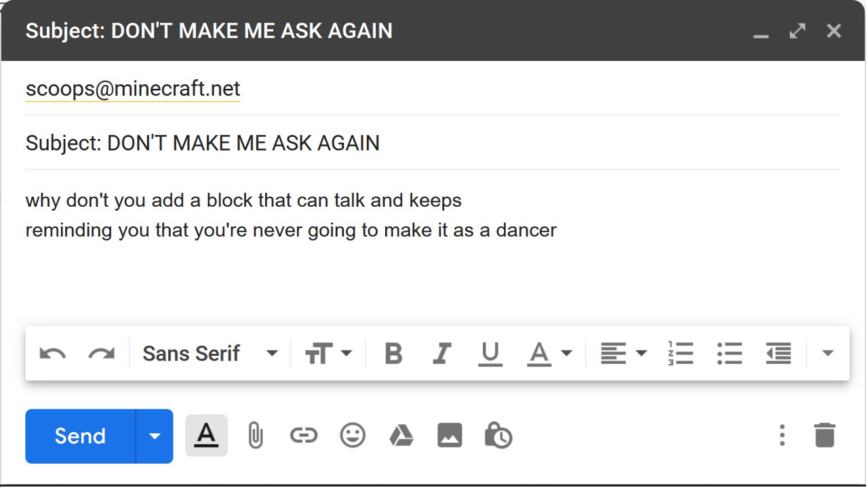
Task: Open the Sans Serif font dropdown
Action: click(x=210, y=353)
